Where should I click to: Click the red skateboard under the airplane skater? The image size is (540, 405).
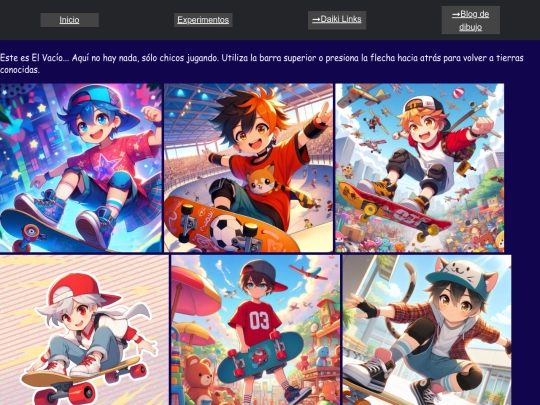393,212
